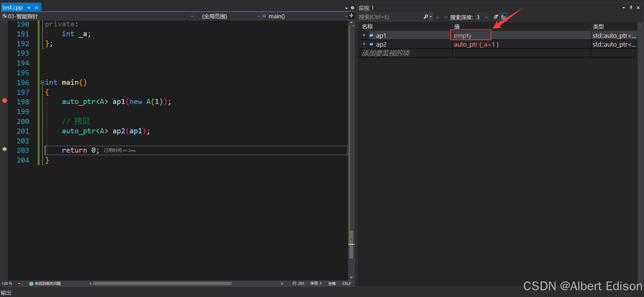Click the editor horizontal scrollbar thumb
Viewport: 644px width, 297px height.
point(162,283)
